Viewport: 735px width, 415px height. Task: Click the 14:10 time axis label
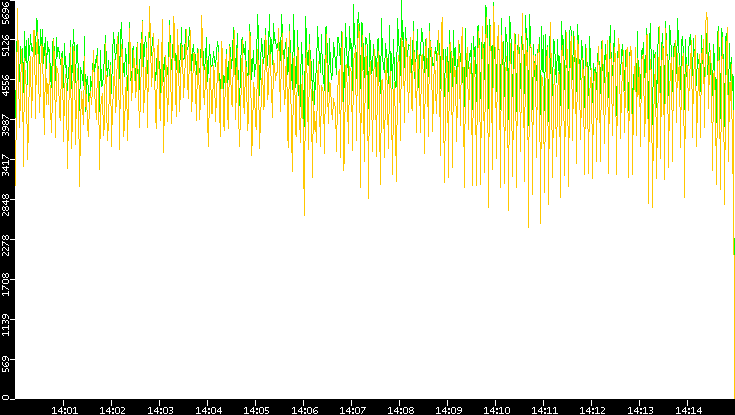coord(496,410)
